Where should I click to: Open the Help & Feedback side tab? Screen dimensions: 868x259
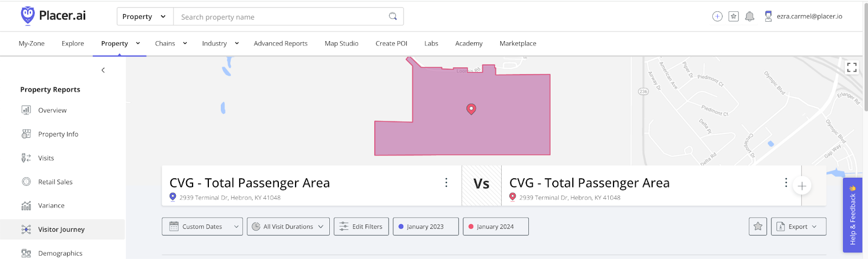pos(852,215)
